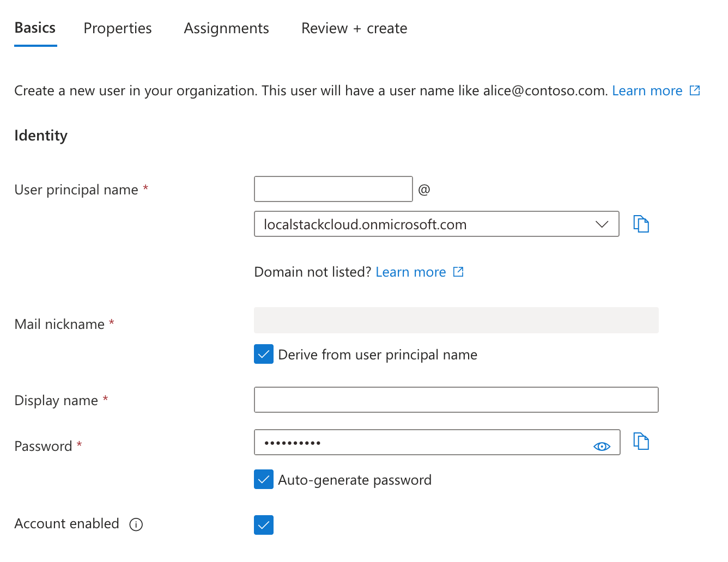The width and height of the screenshot is (728, 562).
Task: Click the User principal name label
Action: 76,190
